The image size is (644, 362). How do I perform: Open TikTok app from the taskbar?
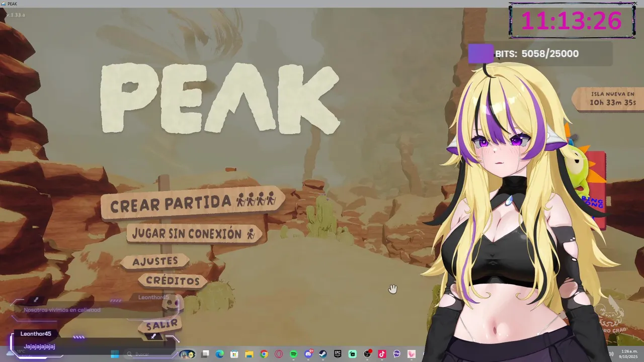click(x=382, y=354)
